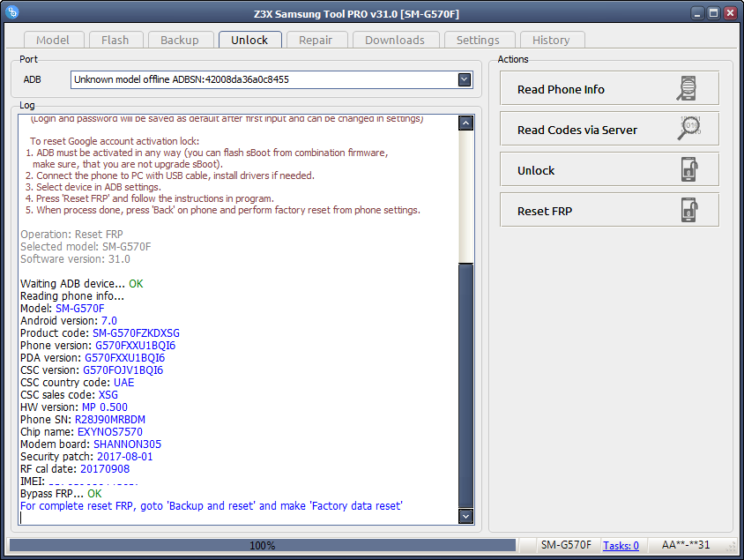Switch to the Settings tab
The height and width of the screenshot is (560, 744).
click(478, 40)
